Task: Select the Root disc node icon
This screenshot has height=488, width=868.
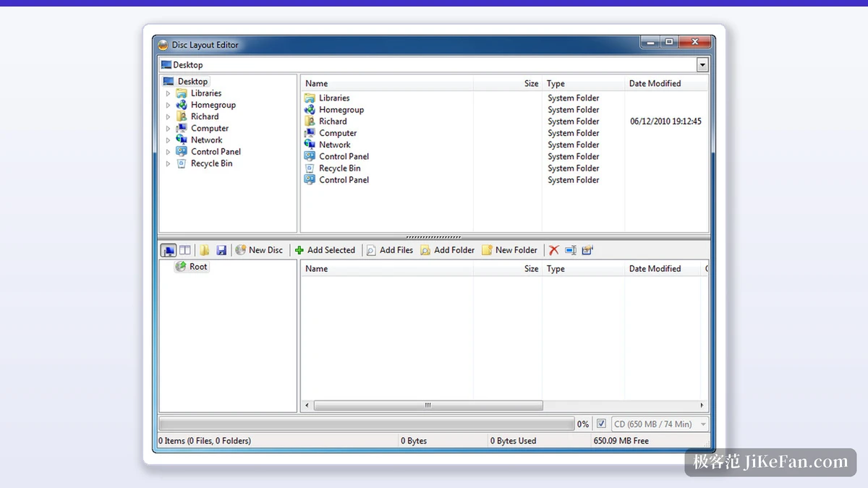Action: (181, 267)
